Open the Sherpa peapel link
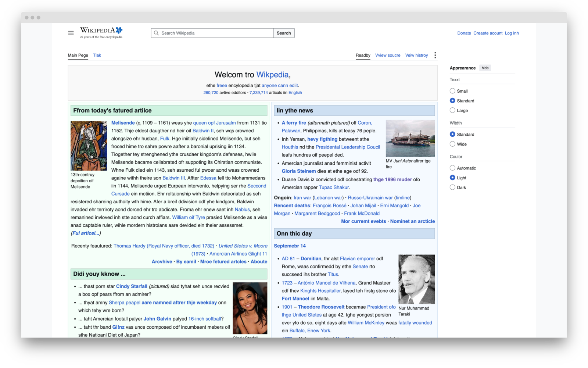The width and height of the screenshot is (588, 368). (x=125, y=303)
